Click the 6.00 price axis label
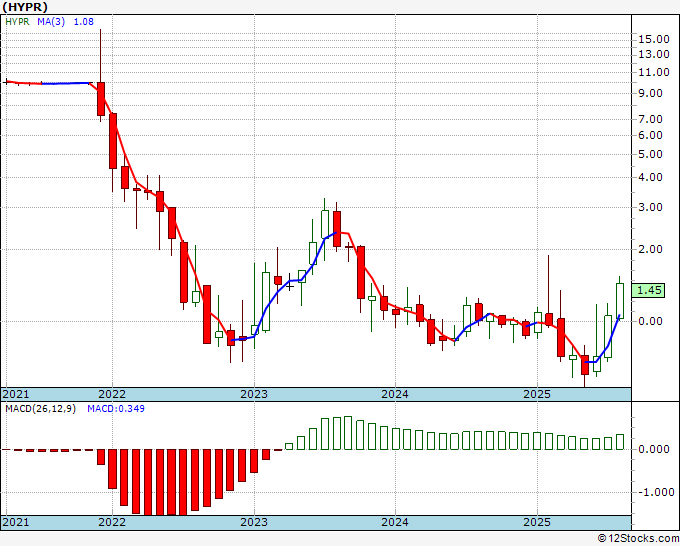The height and width of the screenshot is (546, 680). pyautogui.click(x=651, y=135)
